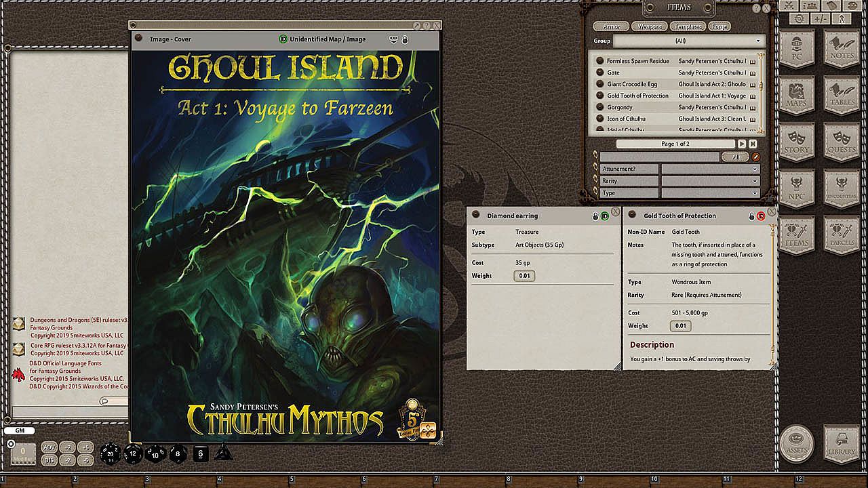Open the Attunement? filter dropdown
This screenshot has width=868, height=488.
point(710,169)
